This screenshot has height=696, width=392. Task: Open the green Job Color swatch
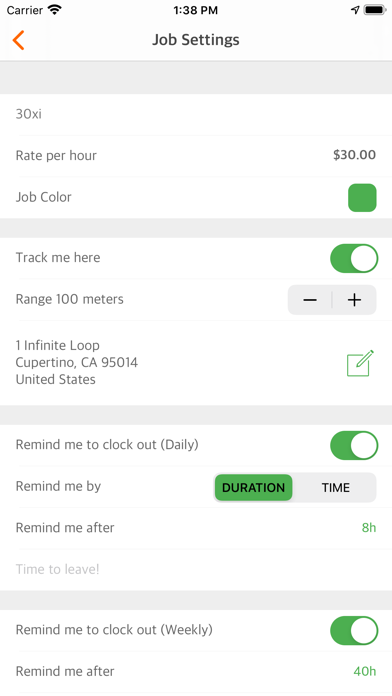pos(362,198)
